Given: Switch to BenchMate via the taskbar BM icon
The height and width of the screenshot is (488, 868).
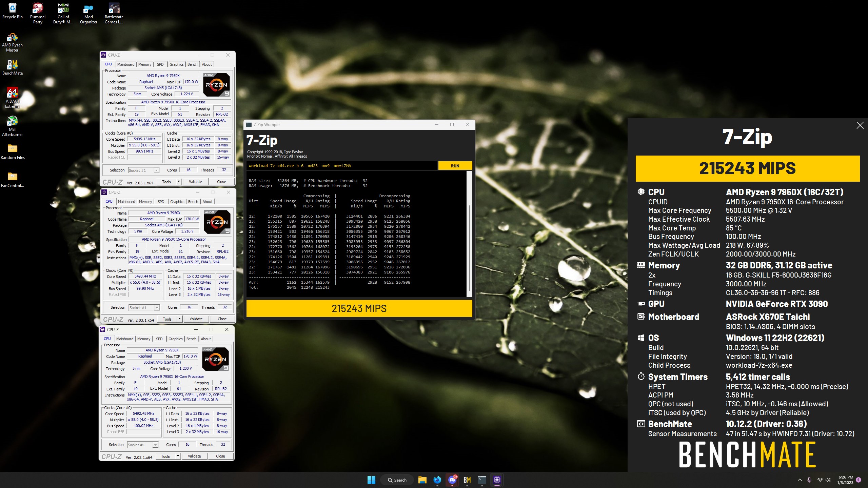Looking at the screenshot, I should pyautogui.click(x=467, y=480).
